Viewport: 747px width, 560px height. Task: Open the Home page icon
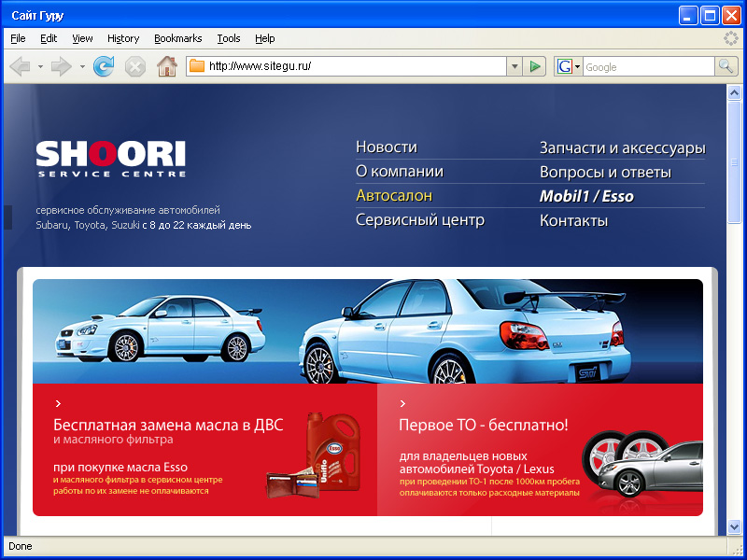167,66
